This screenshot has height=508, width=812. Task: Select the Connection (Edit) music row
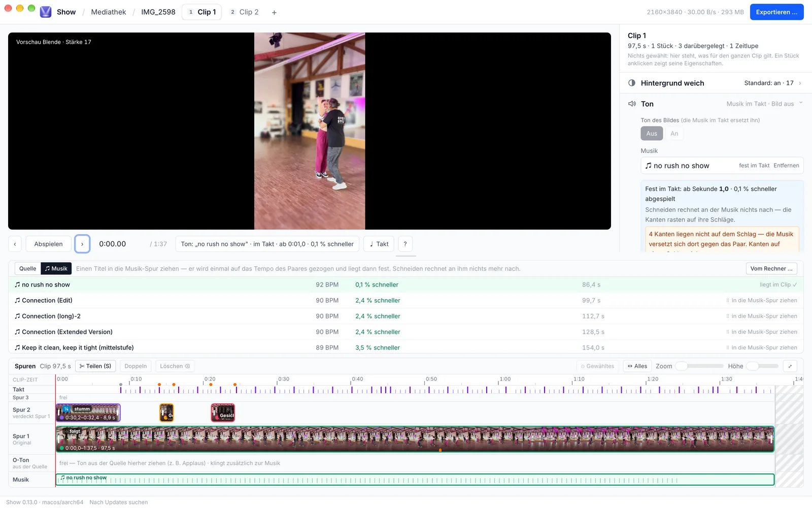click(406, 300)
